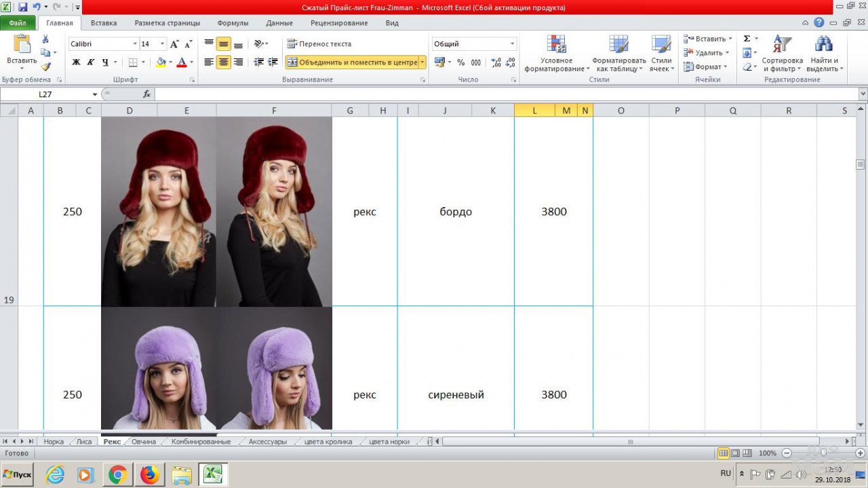Open the Овчина sheet tab

[144, 442]
